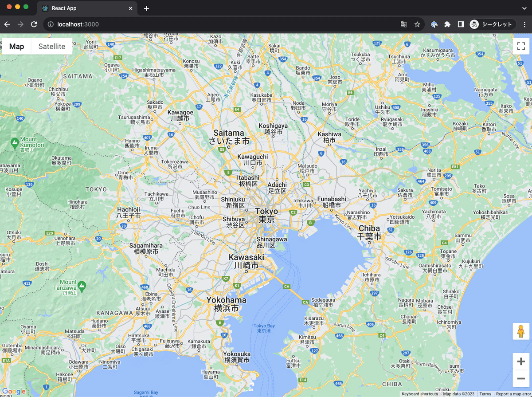Viewport: 532px width, 397px height.
Task: Click the Funabashi 船橋市 label
Action: [x=332, y=202]
